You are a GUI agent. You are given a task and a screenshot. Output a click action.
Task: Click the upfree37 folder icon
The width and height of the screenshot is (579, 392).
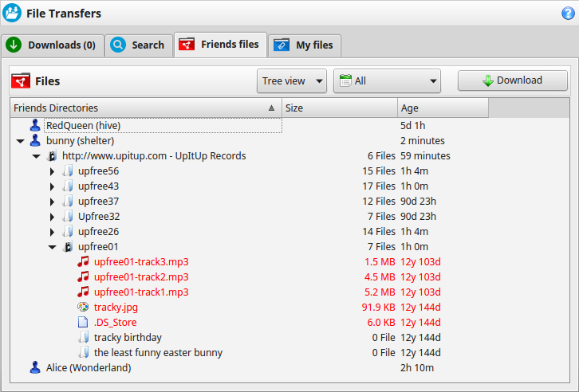point(68,202)
